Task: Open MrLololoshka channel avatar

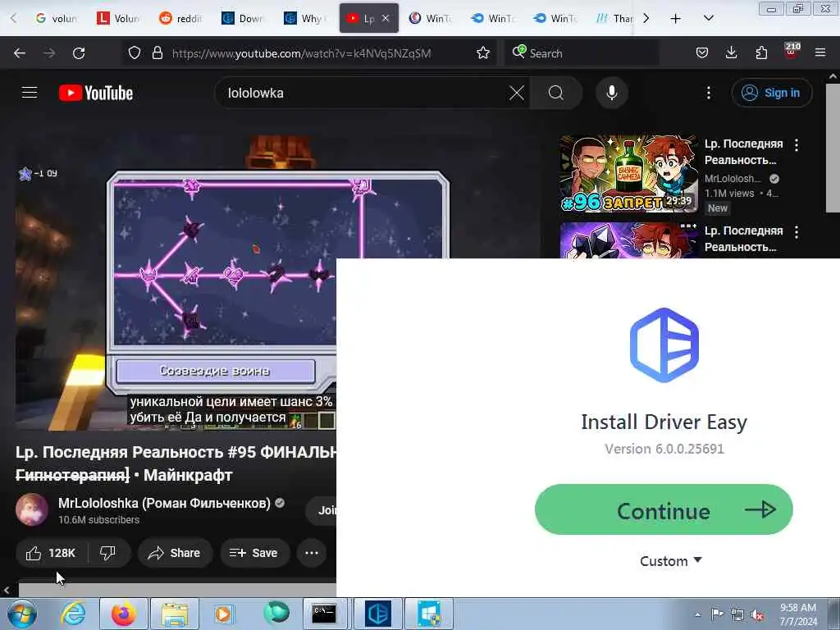Action: [32, 509]
